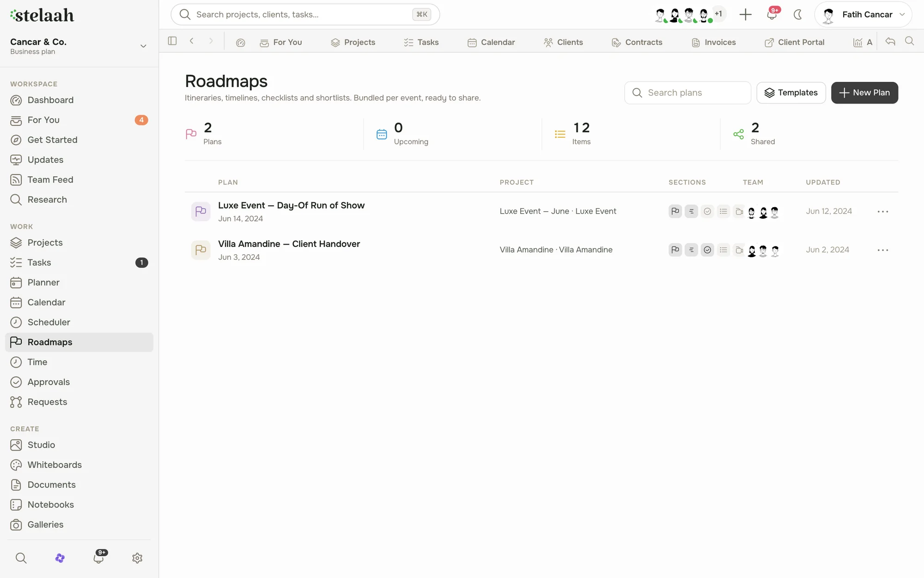The height and width of the screenshot is (578, 924).
Task: Go to Dashboard in sidebar
Action: 79,100
